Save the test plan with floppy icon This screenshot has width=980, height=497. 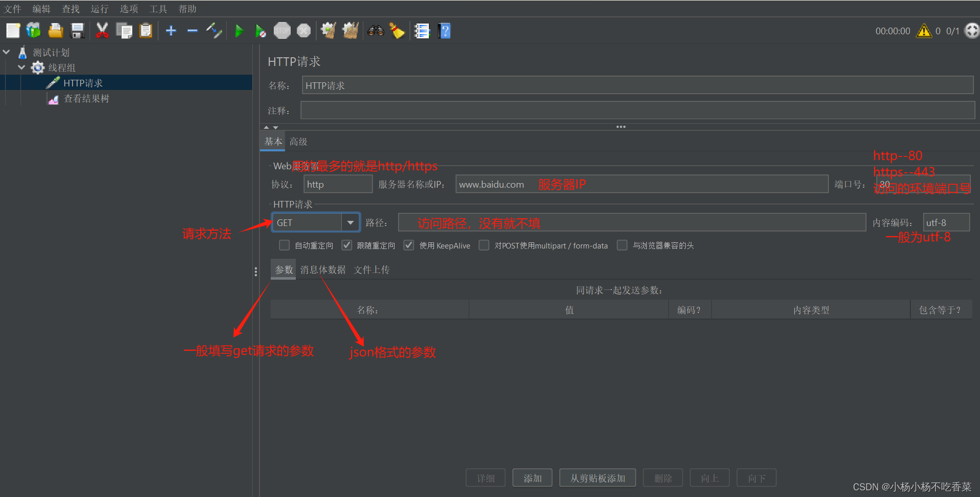77,31
